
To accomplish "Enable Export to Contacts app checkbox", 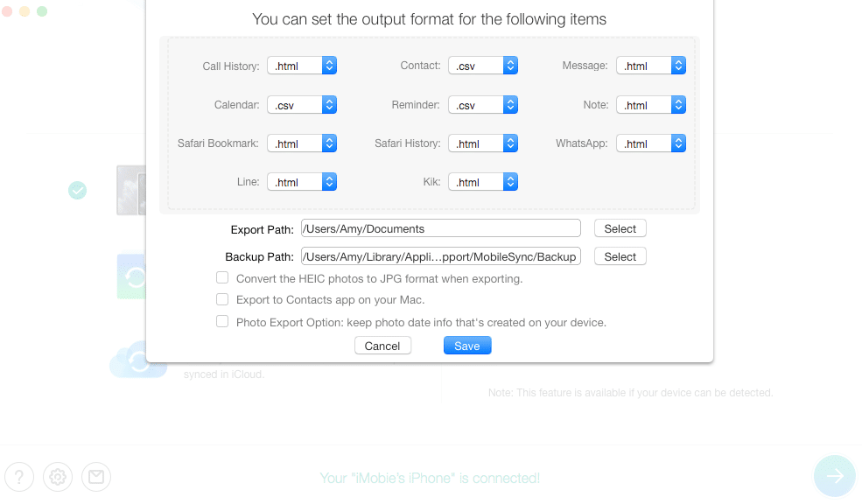I will [222, 299].
